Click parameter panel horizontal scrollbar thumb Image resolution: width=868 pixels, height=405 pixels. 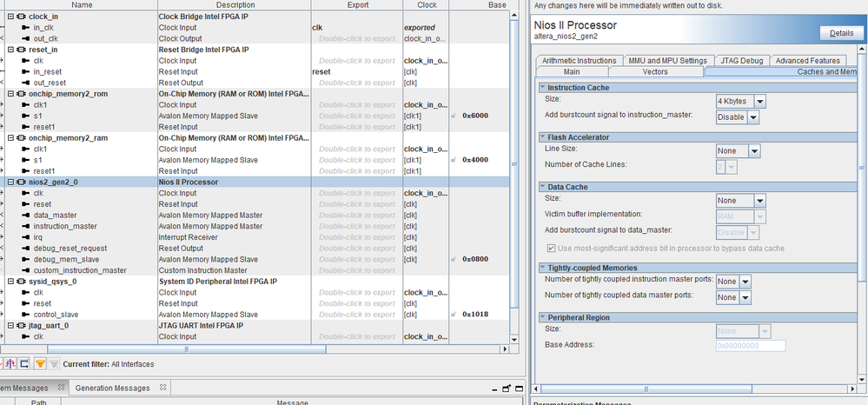[x=646, y=388]
